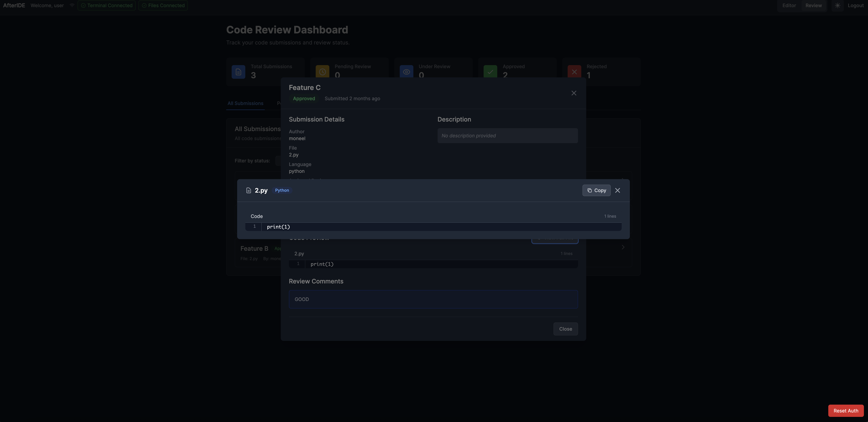Click the Copy button in file viewer
The height and width of the screenshot is (422, 868).
(x=596, y=190)
